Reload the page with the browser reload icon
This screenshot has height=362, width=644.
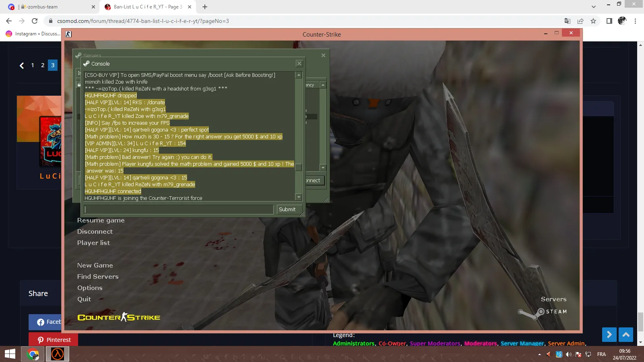(x=35, y=21)
